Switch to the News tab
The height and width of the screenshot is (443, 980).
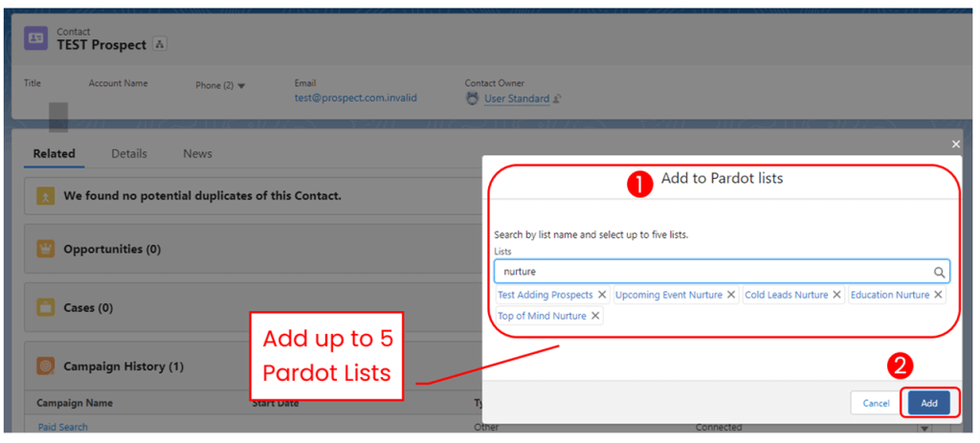point(197,154)
